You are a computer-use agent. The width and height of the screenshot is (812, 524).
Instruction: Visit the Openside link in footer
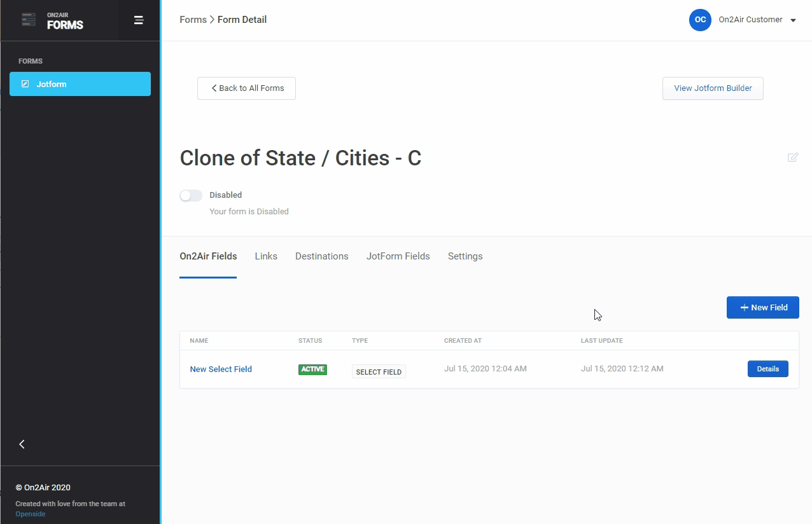coord(31,514)
